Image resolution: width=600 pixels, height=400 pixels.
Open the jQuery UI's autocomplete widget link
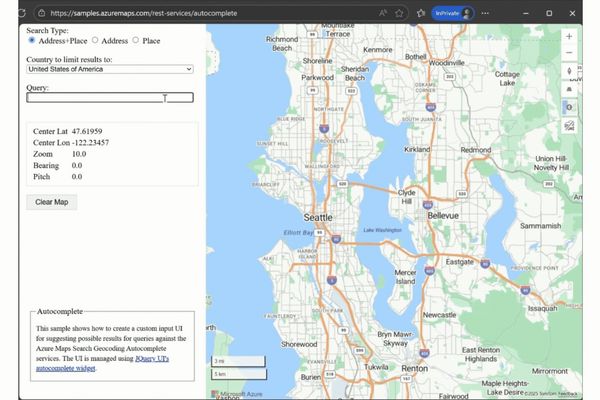click(x=103, y=363)
